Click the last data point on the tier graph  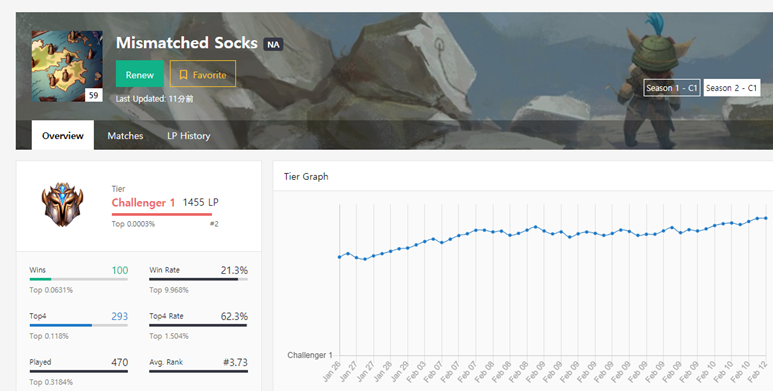click(x=766, y=218)
